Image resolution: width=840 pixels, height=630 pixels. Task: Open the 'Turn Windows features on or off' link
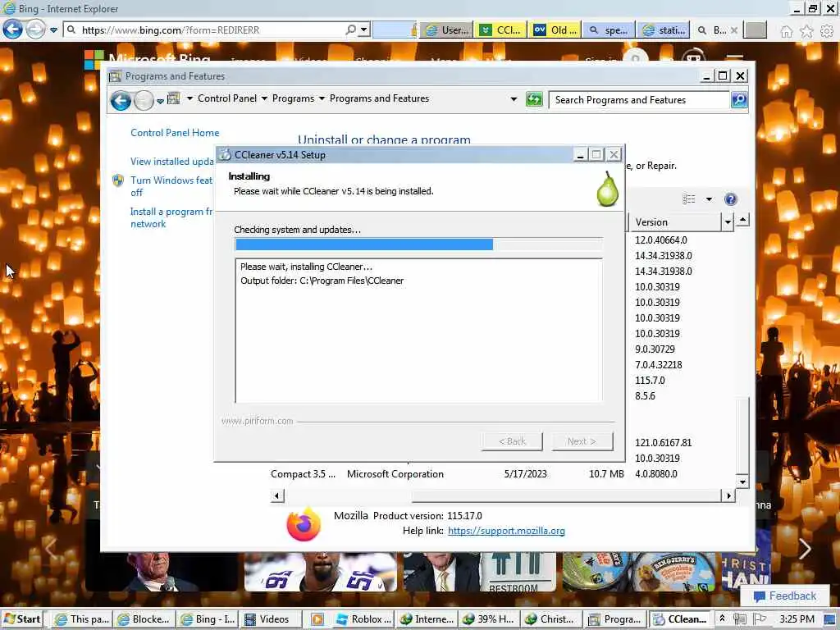pos(171,186)
